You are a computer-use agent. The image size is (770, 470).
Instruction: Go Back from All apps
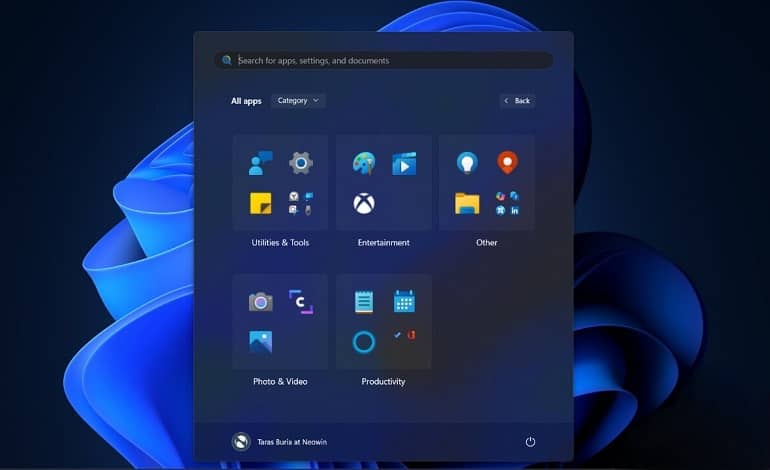pyautogui.click(x=518, y=101)
